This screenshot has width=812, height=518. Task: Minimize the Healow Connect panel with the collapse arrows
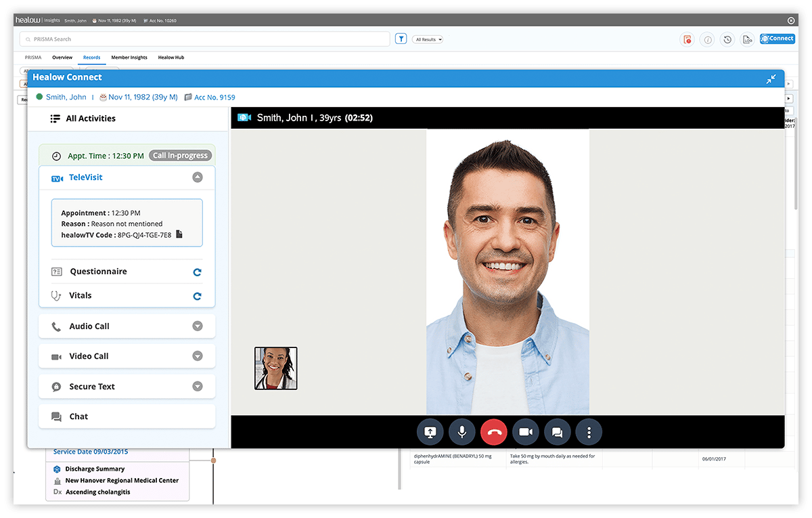tap(771, 79)
